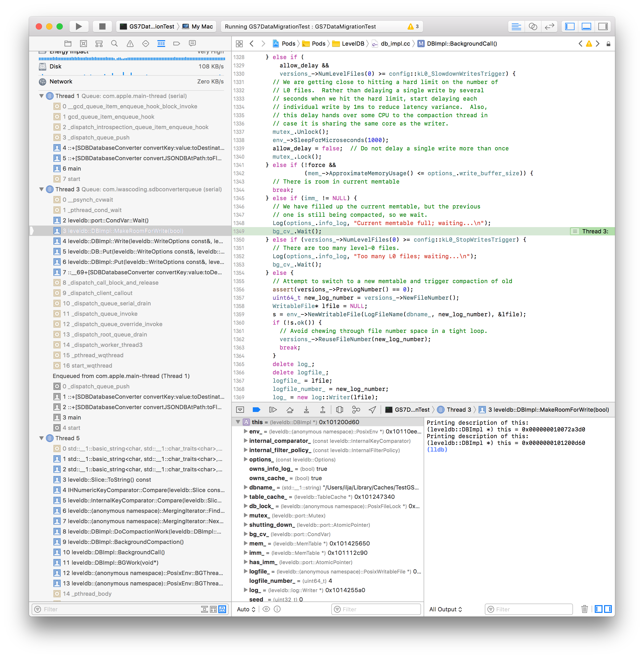644x658 pixels.
Task: Collapse the Thread 1 stack frames
Action: point(41,96)
